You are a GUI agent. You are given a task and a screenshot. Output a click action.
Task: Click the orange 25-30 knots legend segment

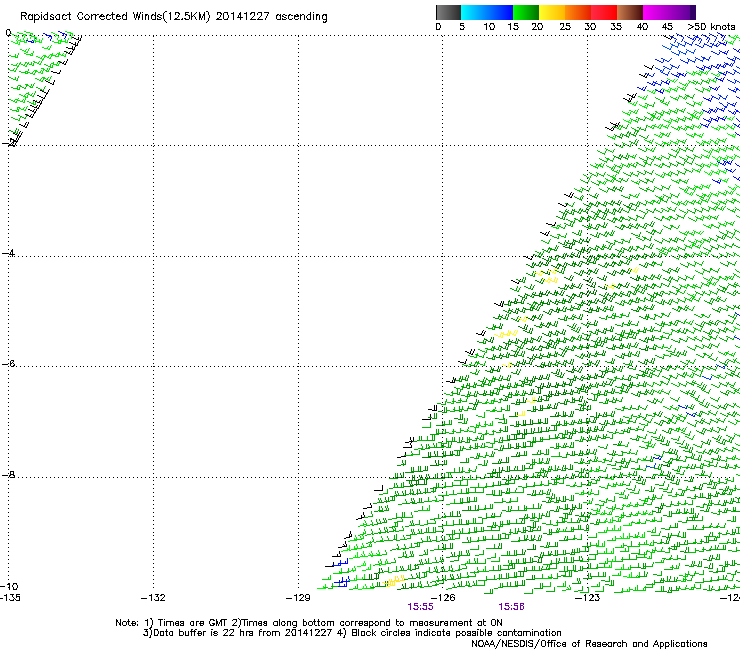(578, 12)
